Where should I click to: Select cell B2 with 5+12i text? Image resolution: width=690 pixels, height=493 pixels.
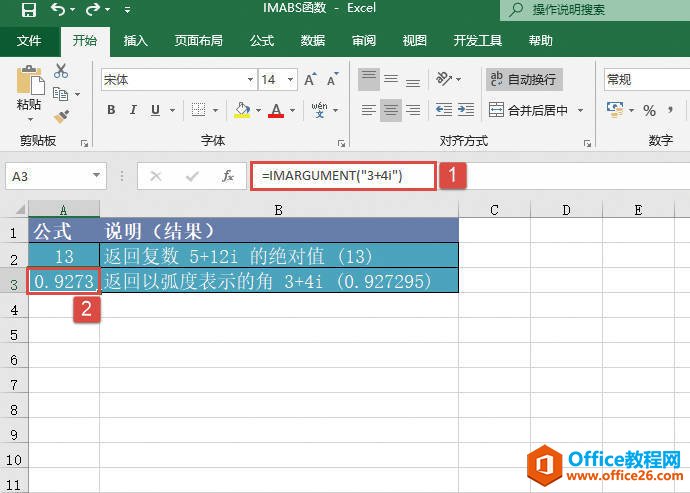point(279,255)
